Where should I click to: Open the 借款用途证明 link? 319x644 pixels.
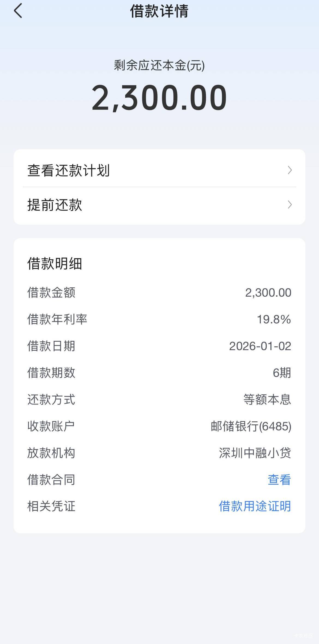[255, 506]
